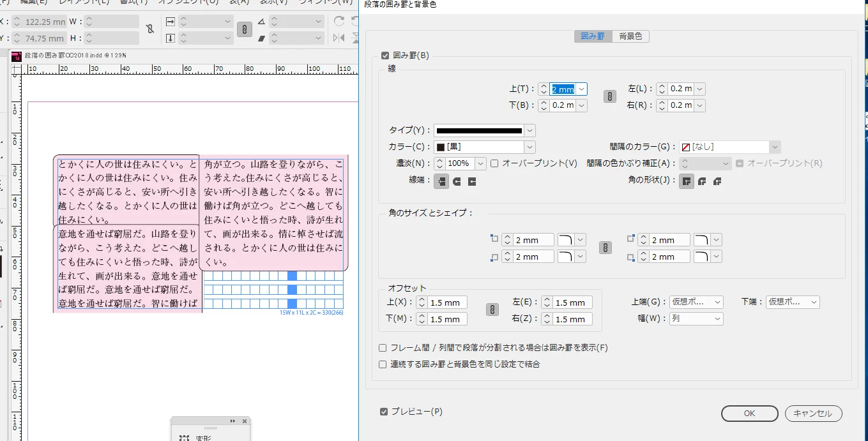This screenshot has width=868, height=441.
Task: Click the top-left corner indicator icon
Action: click(494, 239)
